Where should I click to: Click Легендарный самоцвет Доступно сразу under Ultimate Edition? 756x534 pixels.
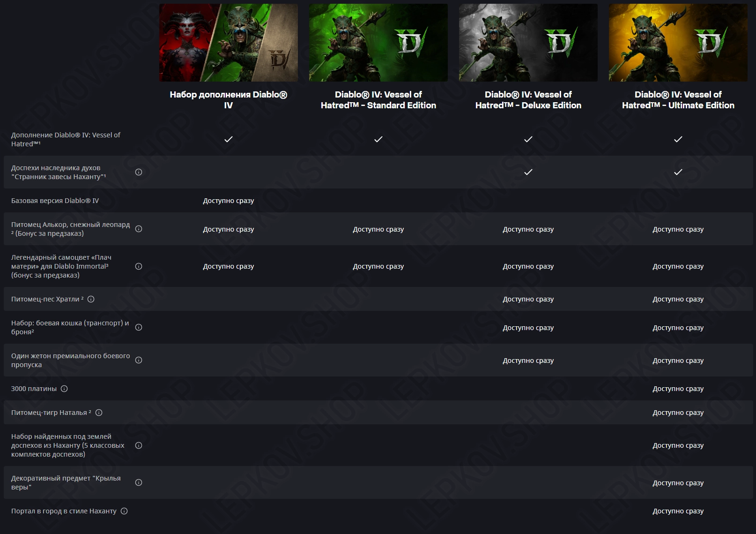pos(678,266)
